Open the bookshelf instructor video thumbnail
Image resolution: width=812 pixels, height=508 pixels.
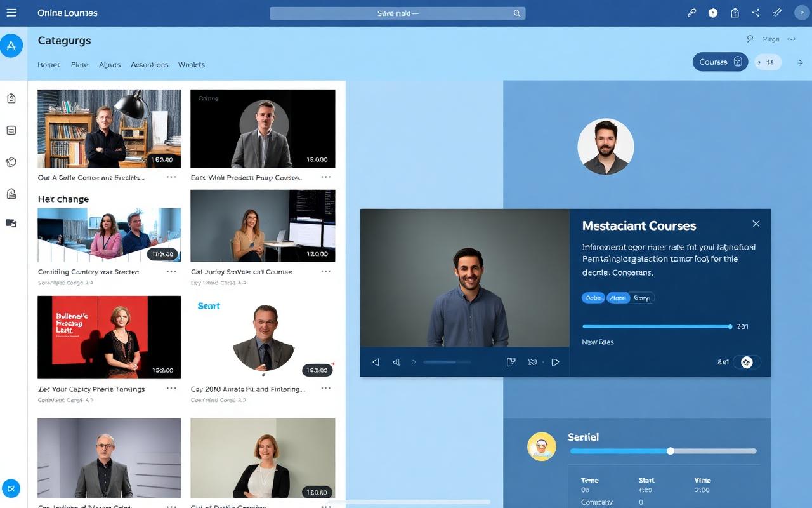pyautogui.click(x=109, y=128)
